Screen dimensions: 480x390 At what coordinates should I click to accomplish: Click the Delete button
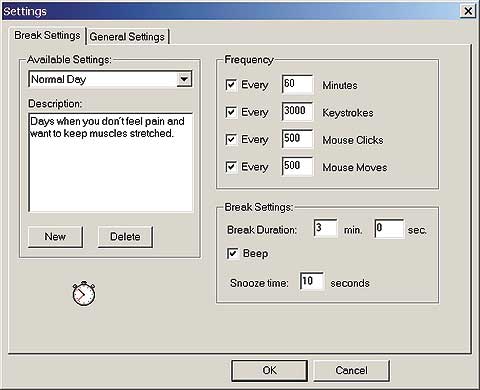[125, 237]
